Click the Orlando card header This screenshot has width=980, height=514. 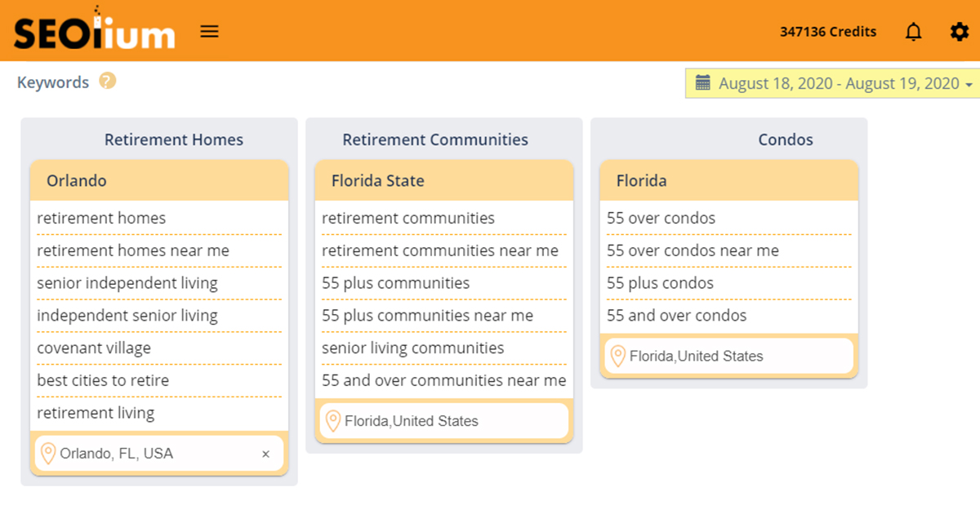pos(159,180)
